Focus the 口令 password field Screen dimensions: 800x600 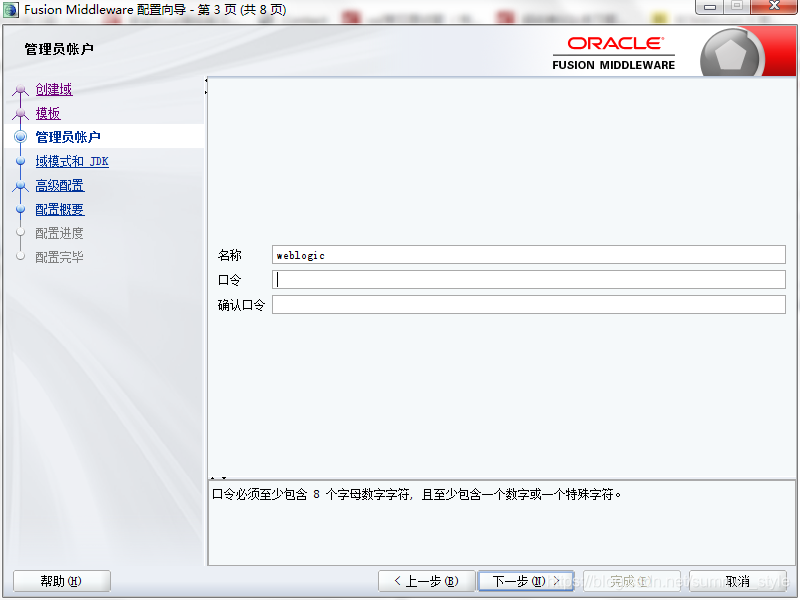[529, 280]
